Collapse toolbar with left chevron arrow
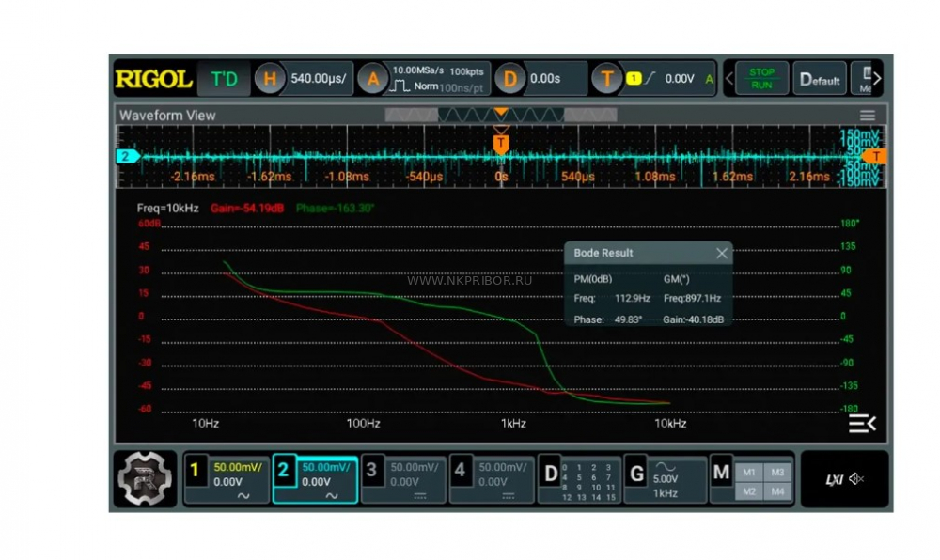The image size is (940, 560). tap(729, 79)
